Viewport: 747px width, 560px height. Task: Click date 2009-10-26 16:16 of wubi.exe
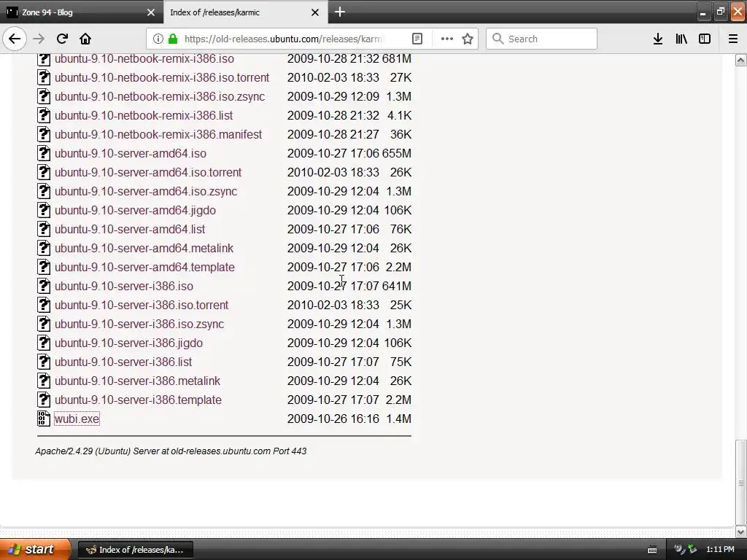coord(333,419)
